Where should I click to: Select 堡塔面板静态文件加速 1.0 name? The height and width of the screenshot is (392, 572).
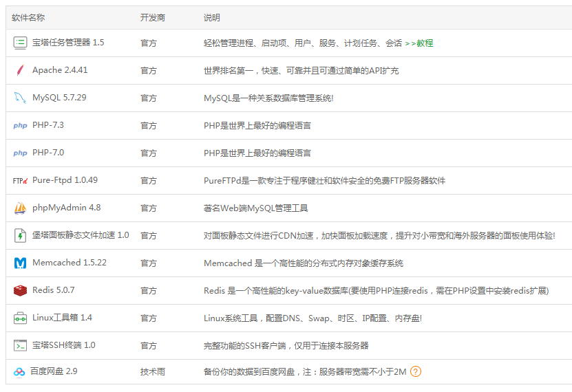coord(81,235)
